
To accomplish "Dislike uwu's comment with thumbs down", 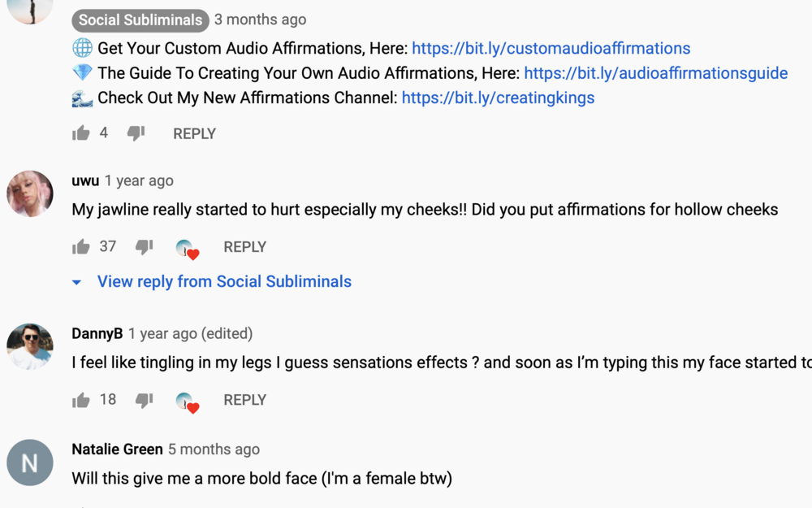I will click(x=144, y=247).
